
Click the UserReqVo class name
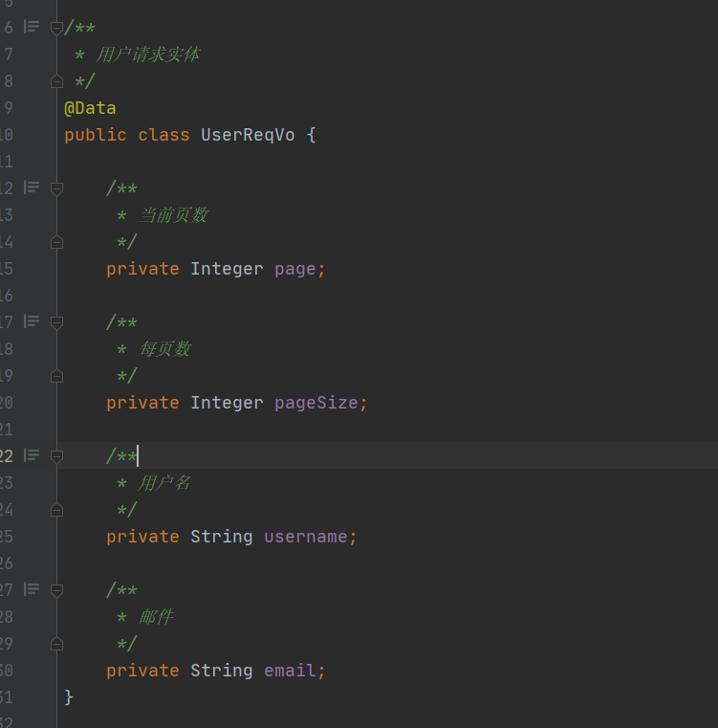[x=248, y=135]
